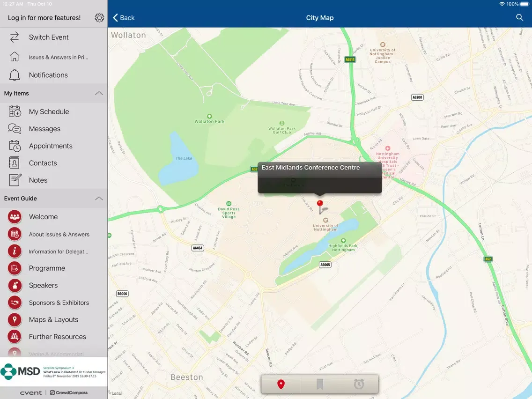The width and height of the screenshot is (532, 399).
Task: Open the Programme icon
Action: point(15,268)
